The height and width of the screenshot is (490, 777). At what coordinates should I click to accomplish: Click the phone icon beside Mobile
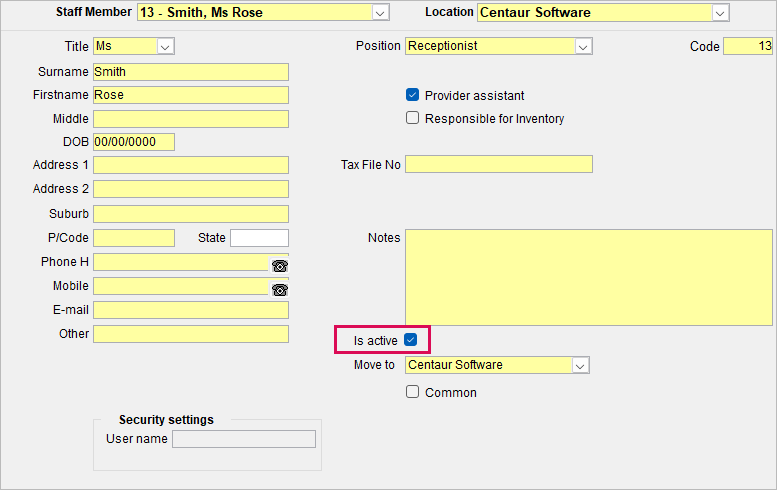click(x=279, y=290)
